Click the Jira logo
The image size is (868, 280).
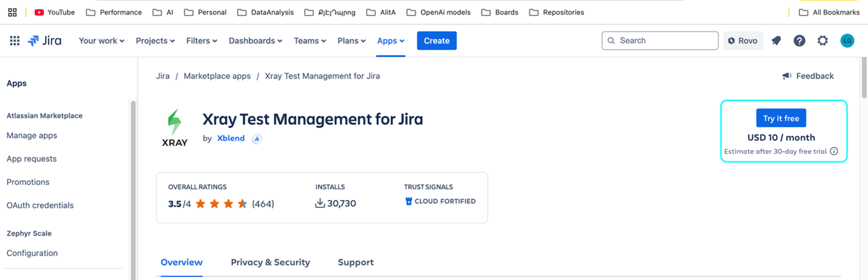44,41
